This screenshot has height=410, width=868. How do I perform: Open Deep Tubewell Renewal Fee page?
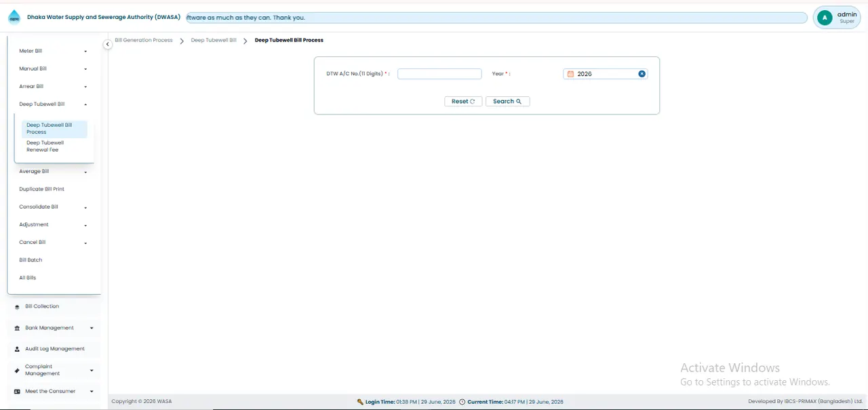45,146
